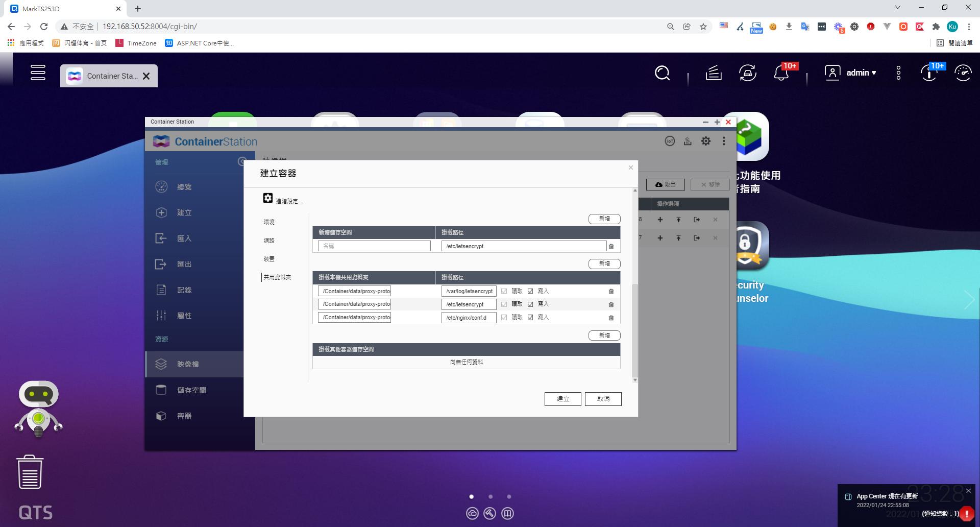Open the QTS search magnifier

coord(662,73)
